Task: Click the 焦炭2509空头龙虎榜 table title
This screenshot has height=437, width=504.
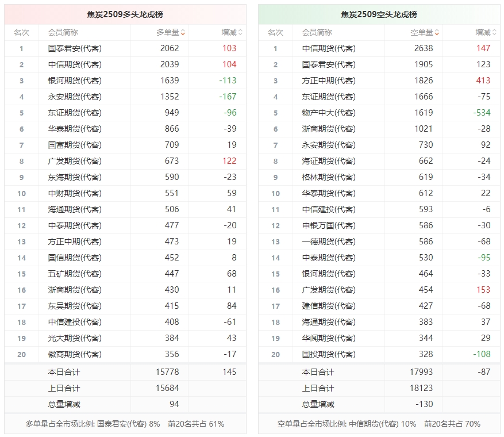Action: click(x=379, y=14)
